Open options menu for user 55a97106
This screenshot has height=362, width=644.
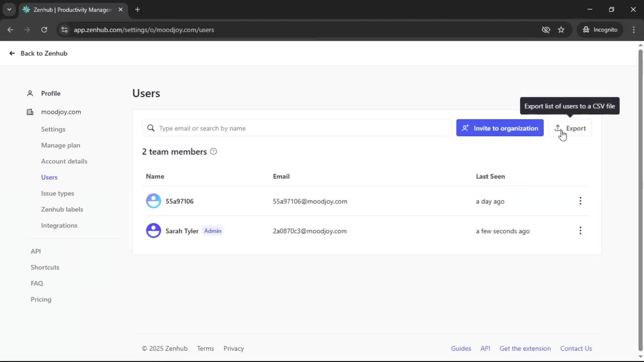[580, 201]
